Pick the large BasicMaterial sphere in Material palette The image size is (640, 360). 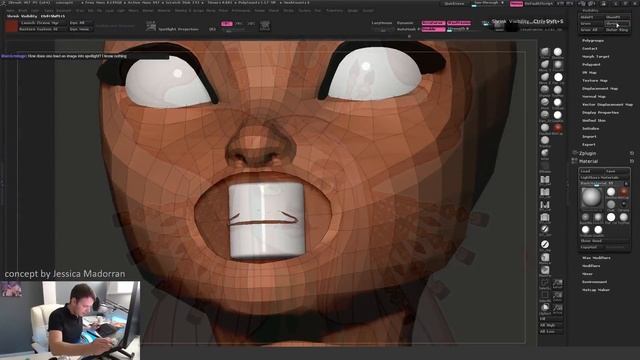pos(591,198)
